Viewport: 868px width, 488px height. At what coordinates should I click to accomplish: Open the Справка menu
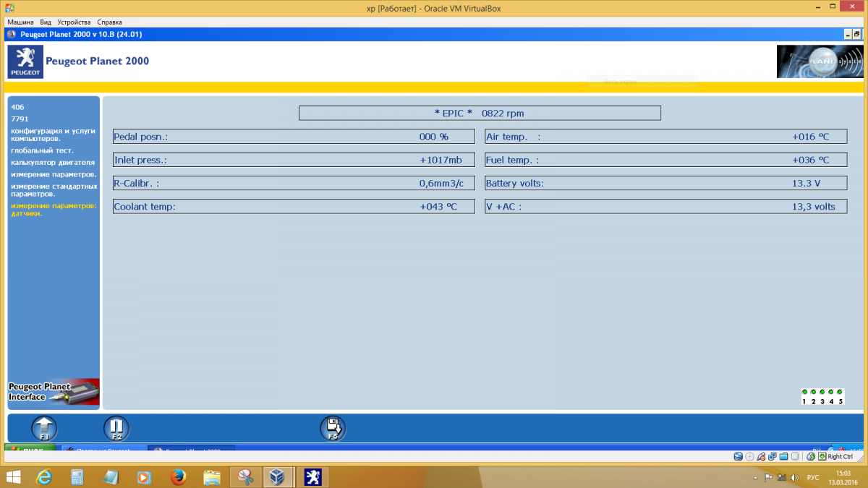(109, 22)
